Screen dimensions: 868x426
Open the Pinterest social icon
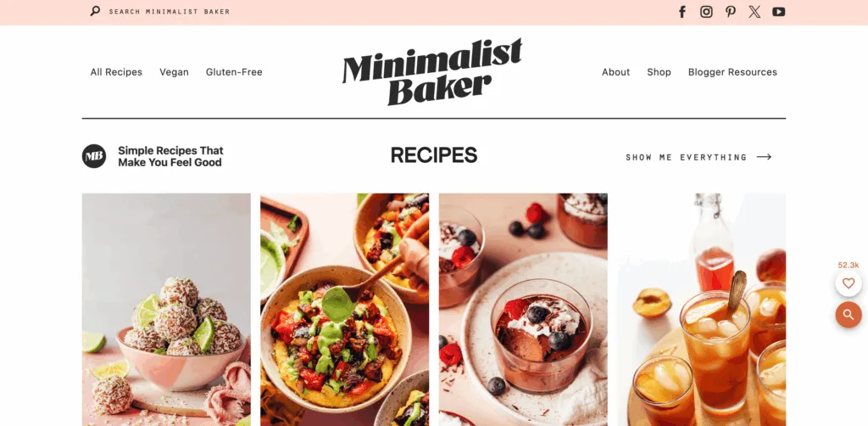coord(731,12)
